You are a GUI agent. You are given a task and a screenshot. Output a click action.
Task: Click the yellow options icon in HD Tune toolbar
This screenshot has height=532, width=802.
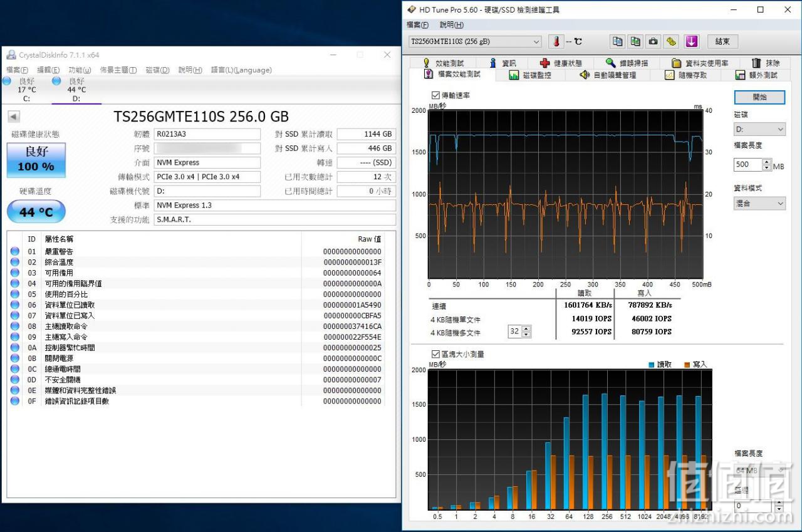coord(671,41)
